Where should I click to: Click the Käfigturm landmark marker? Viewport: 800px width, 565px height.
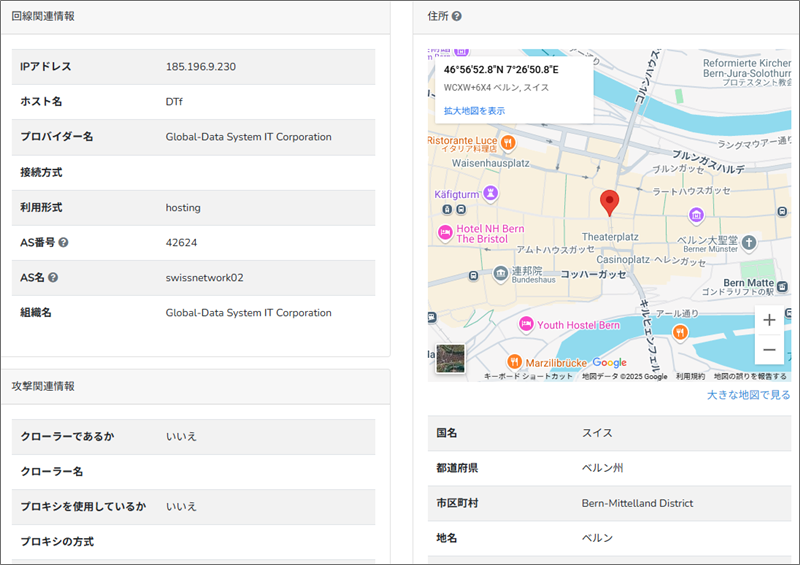[491, 193]
